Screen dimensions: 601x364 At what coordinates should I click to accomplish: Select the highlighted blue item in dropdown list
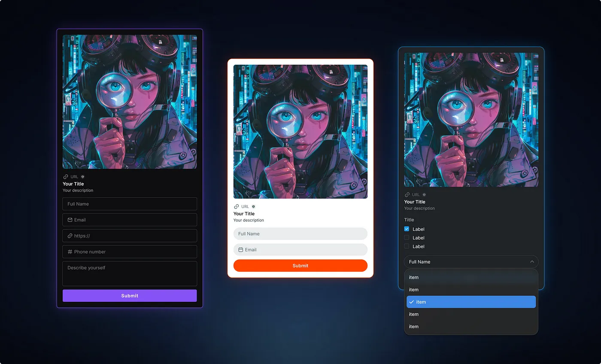pyautogui.click(x=471, y=302)
